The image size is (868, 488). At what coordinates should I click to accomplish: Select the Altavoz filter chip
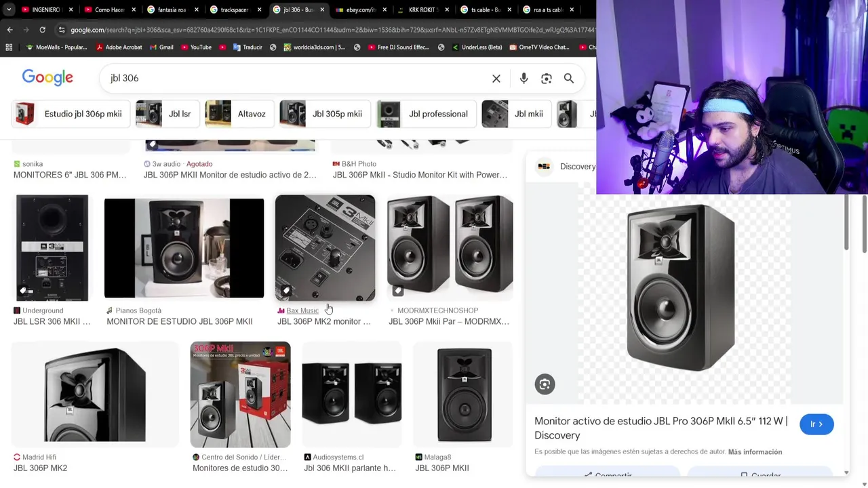(x=238, y=114)
